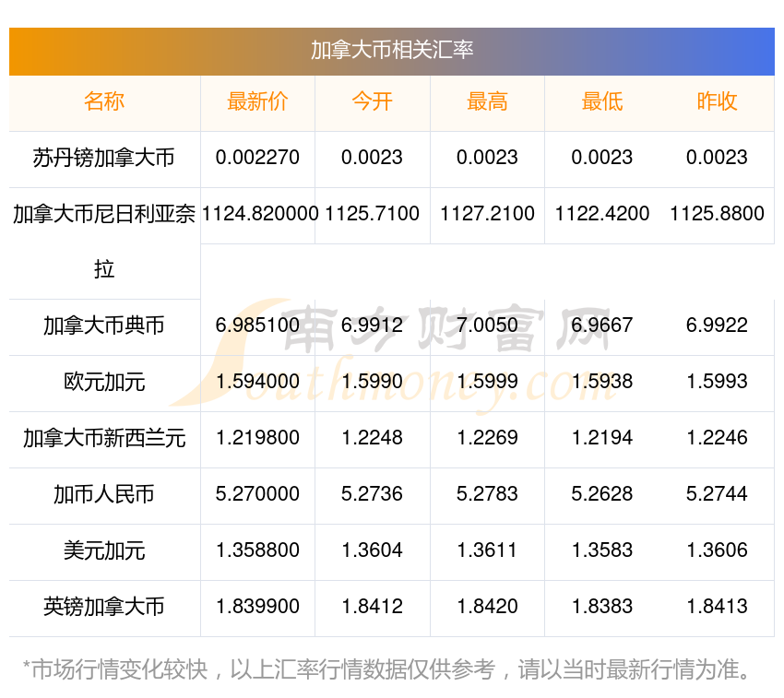Select the row name 加拿大币尼日利亚奈拉
This screenshot has width=784, height=698.
(104, 242)
